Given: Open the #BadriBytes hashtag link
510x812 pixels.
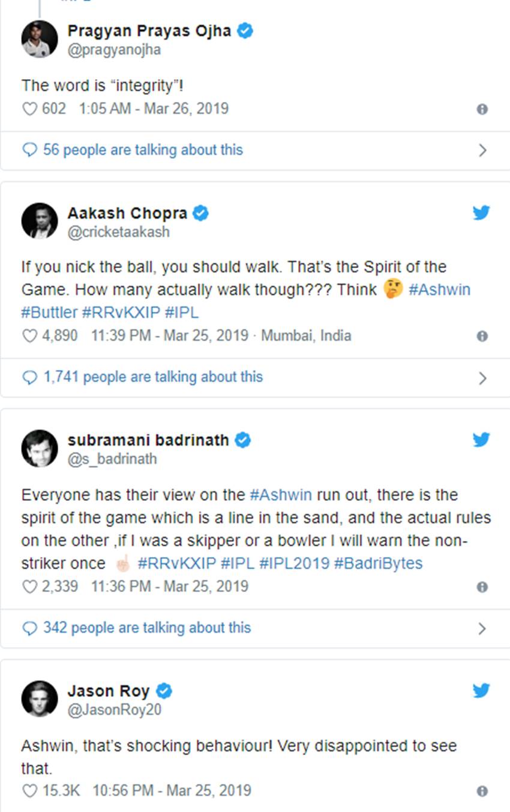Looking at the screenshot, I should click(x=378, y=564).
